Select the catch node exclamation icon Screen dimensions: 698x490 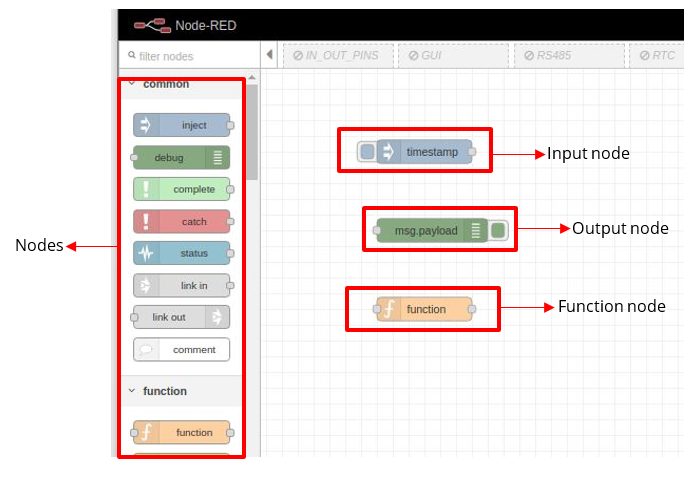pos(145,221)
